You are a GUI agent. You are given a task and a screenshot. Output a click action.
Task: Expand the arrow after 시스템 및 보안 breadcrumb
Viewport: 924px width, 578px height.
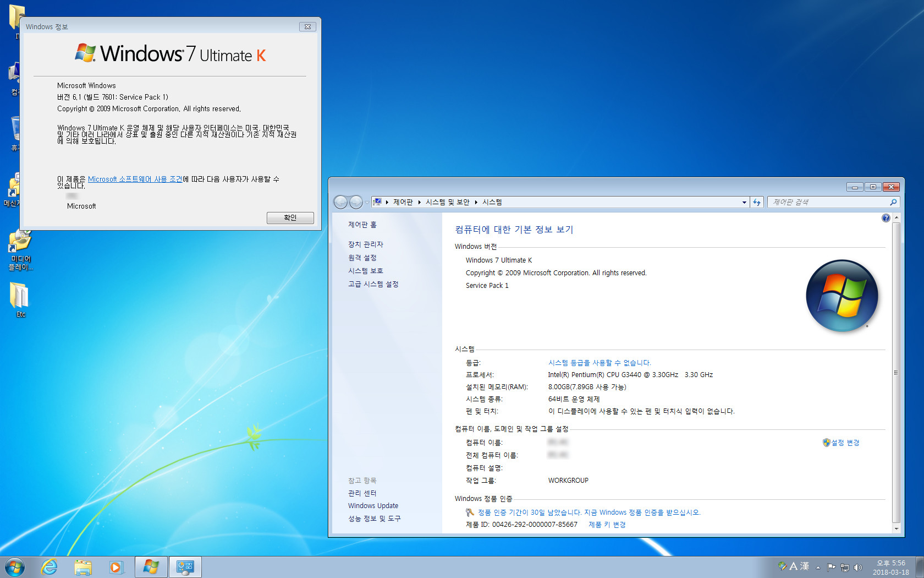[x=476, y=202]
